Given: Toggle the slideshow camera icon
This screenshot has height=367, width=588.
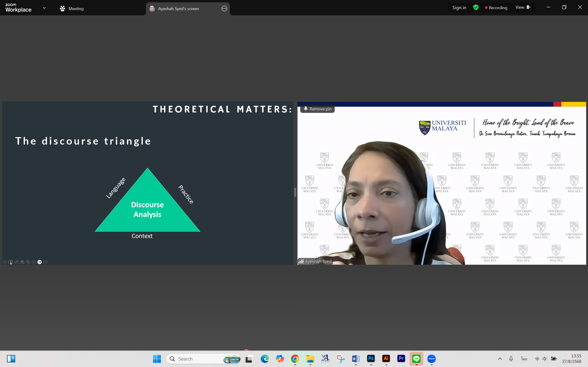Looking at the screenshot, I should [40, 262].
